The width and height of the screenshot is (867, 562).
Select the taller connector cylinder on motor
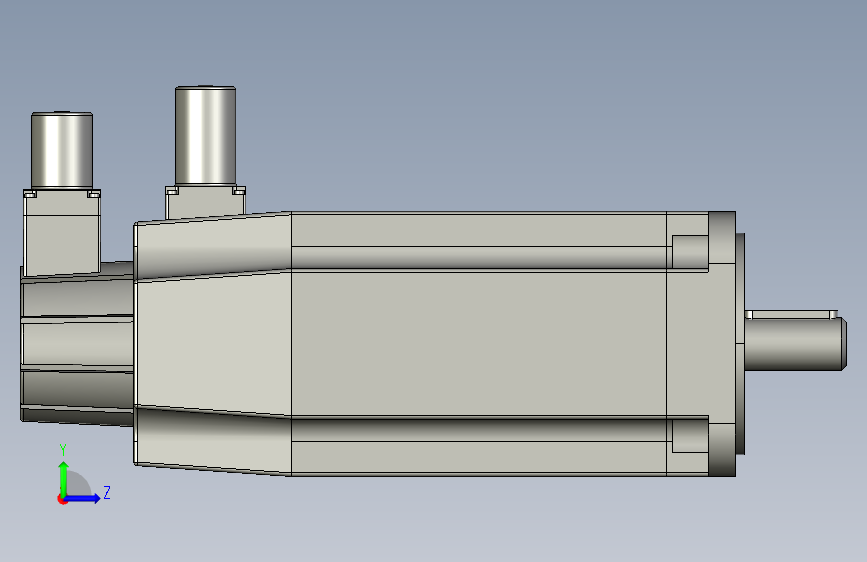click(206, 136)
